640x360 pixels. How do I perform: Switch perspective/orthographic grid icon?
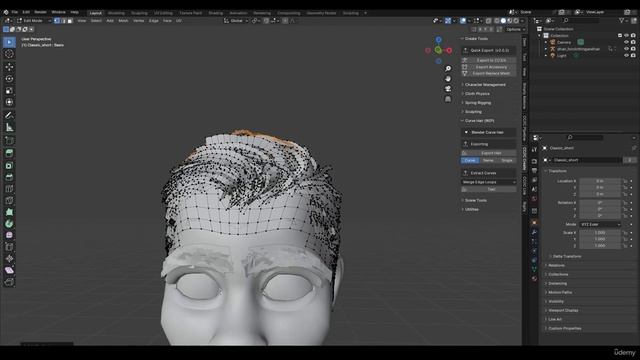click(448, 99)
